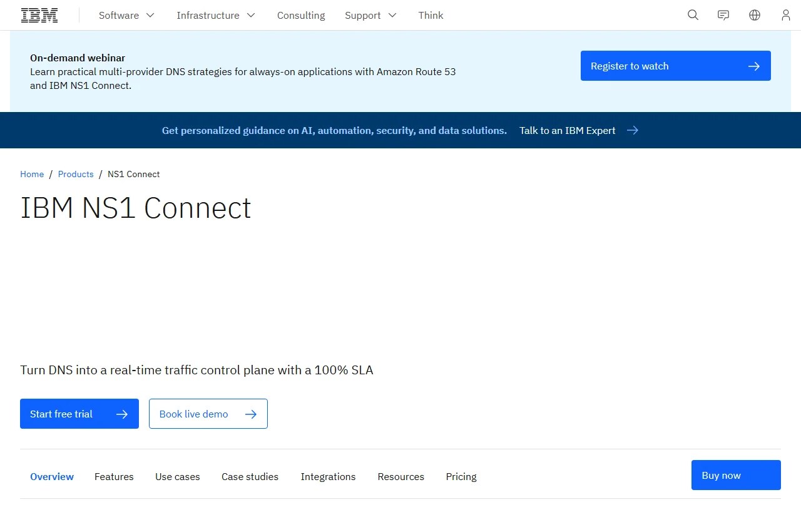801x532 pixels.
Task: Expand the Infrastructure menu
Action: 216,15
